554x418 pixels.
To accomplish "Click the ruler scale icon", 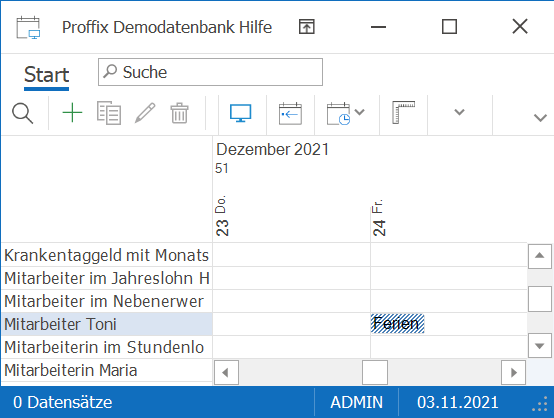I will [x=403, y=113].
